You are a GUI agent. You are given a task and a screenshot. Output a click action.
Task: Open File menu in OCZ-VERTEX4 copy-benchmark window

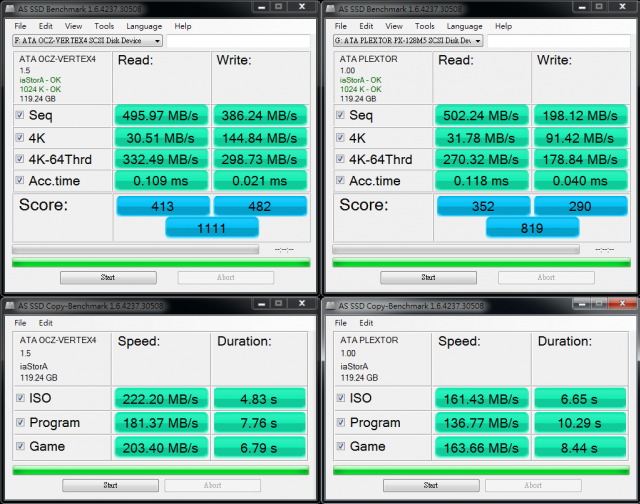click(x=20, y=323)
